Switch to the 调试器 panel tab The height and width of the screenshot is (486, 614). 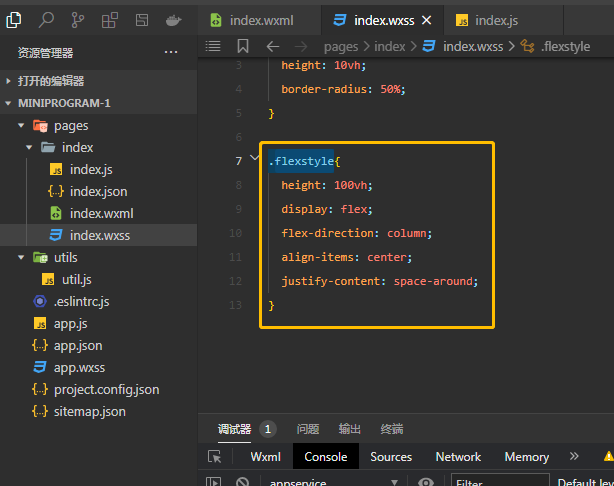(x=234, y=429)
